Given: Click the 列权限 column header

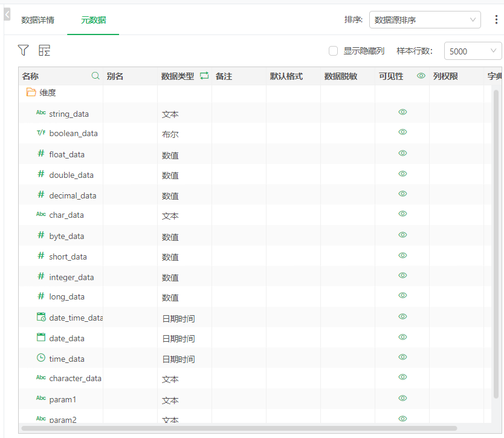Looking at the screenshot, I should 445,76.
